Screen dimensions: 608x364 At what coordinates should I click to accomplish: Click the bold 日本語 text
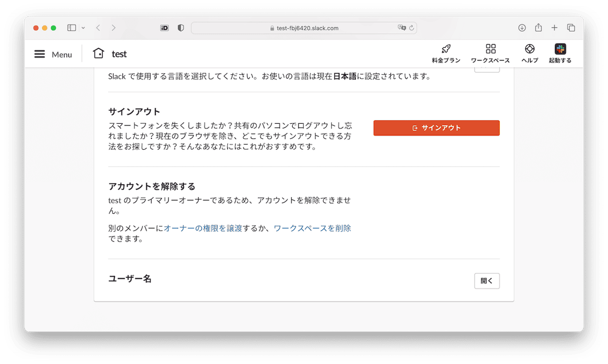[345, 76]
